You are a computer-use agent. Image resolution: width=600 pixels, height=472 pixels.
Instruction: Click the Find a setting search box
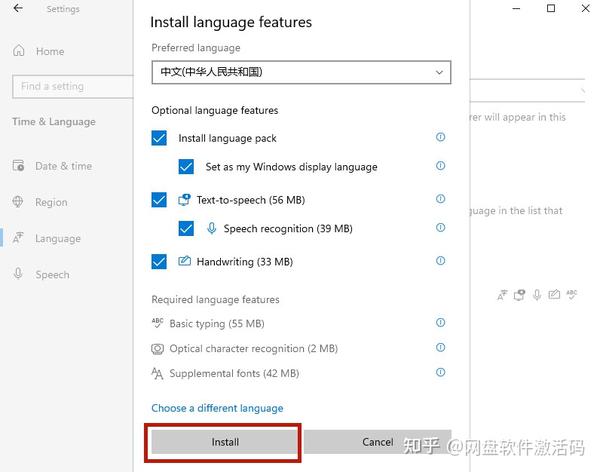(73, 87)
